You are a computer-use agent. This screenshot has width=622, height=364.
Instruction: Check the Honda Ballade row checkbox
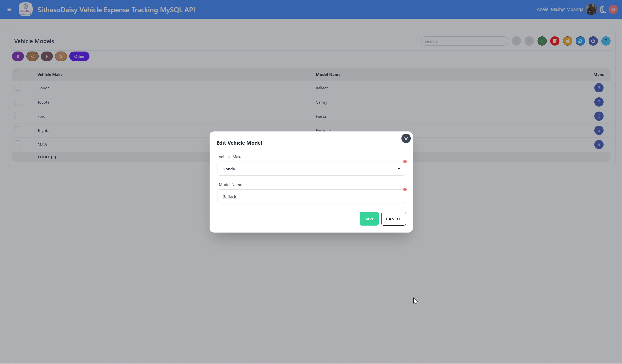[x=18, y=87]
